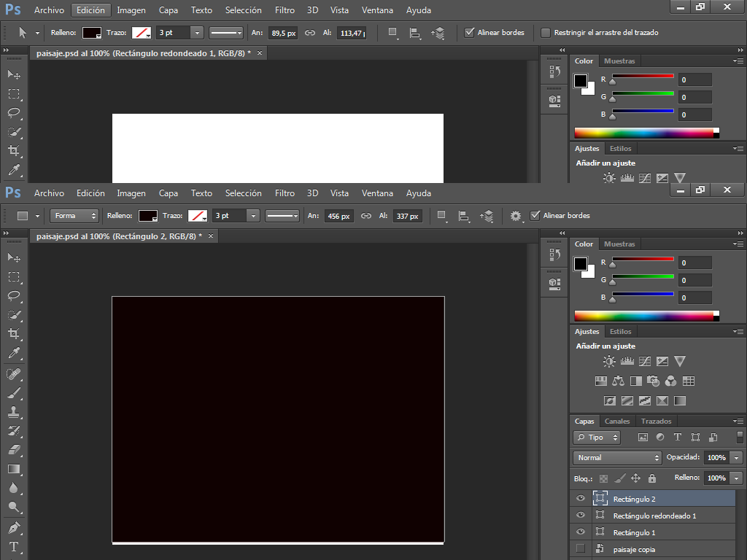
Task: Select the Lasso tool in lower window
Action: [14, 296]
